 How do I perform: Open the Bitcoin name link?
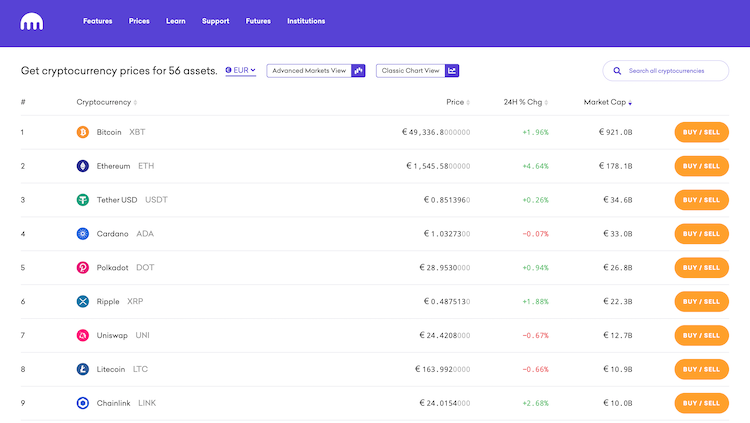pyautogui.click(x=109, y=132)
